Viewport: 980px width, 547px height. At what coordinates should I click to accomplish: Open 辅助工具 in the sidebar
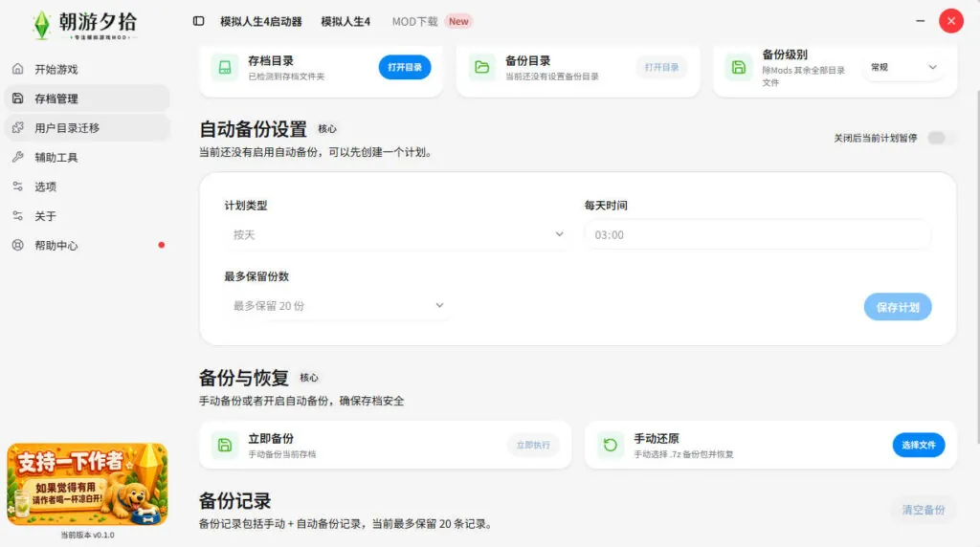pyautogui.click(x=87, y=157)
